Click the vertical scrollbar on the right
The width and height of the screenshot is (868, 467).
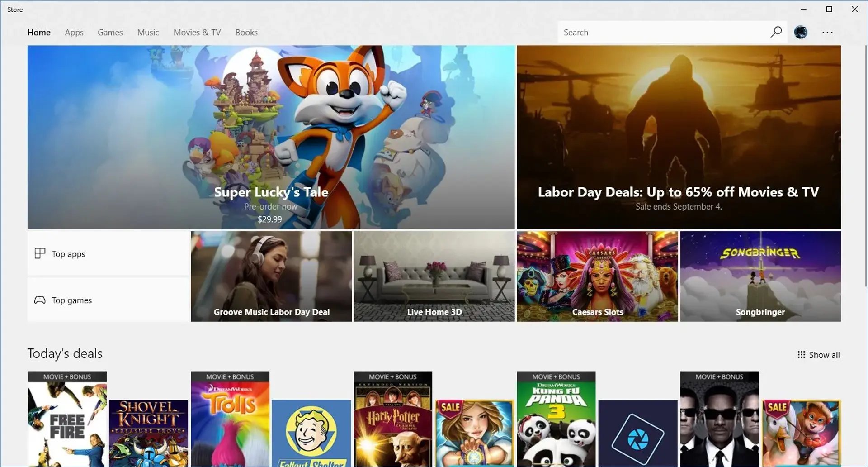(x=866, y=166)
